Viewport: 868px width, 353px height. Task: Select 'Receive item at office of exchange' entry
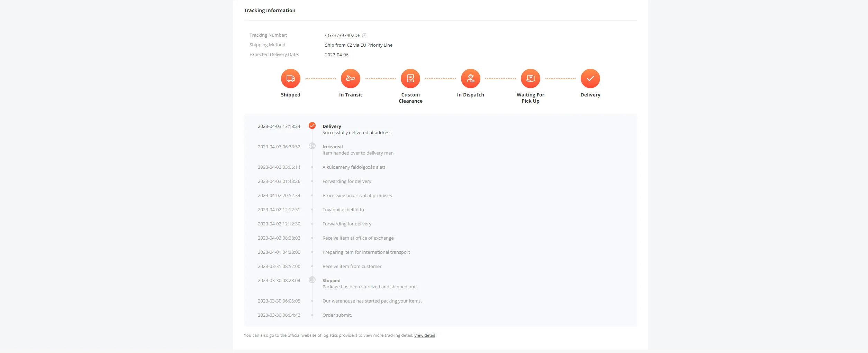point(358,238)
